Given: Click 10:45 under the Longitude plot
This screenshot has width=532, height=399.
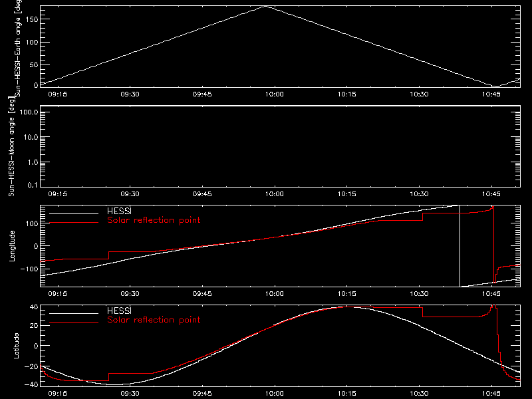Looking at the screenshot, I should pyautogui.click(x=491, y=293).
